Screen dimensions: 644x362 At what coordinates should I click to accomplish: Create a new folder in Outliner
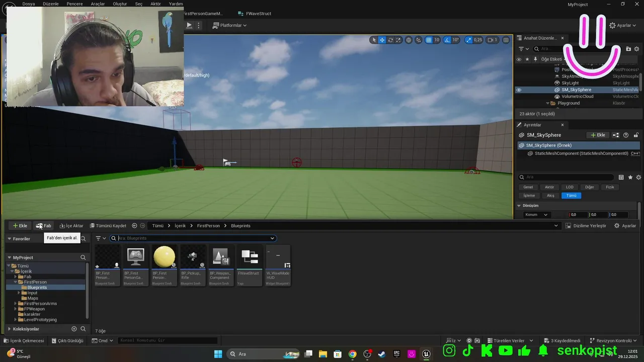[x=628, y=49]
